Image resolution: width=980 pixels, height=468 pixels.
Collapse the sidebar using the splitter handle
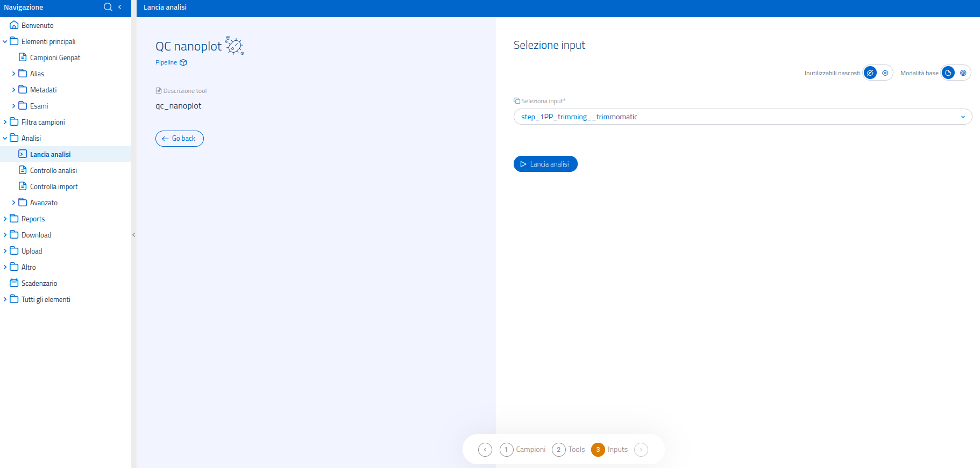click(134, 235)
